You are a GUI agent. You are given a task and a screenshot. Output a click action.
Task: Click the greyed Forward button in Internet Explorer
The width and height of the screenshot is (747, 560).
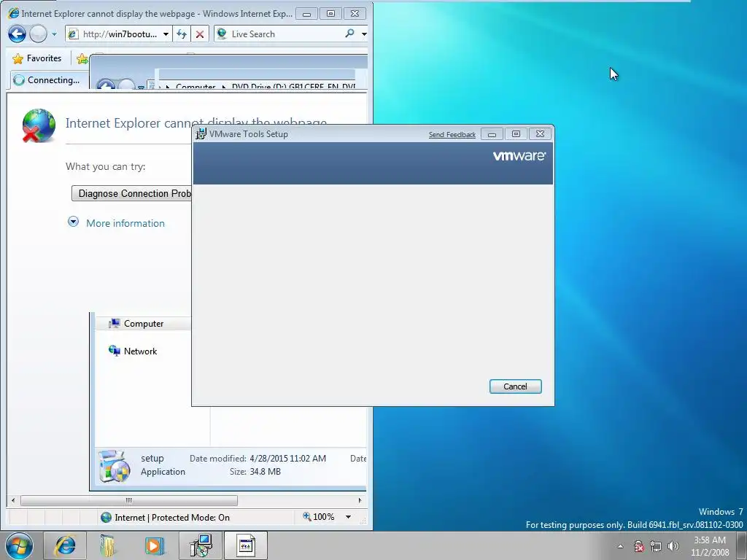tap(38, 34)
